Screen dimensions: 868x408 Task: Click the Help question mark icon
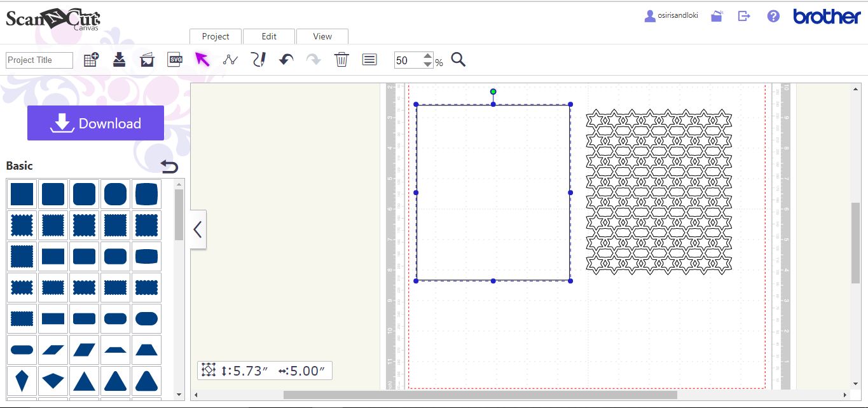click(773, 16)
